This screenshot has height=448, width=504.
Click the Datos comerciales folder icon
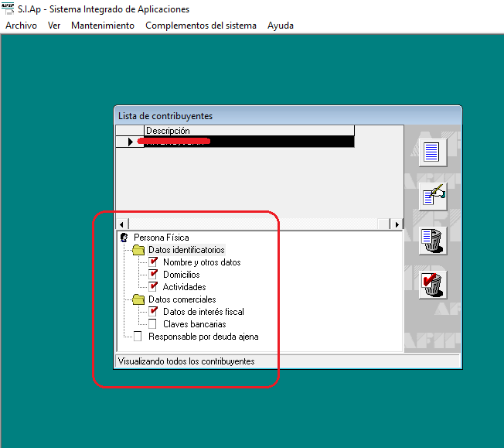point(138,299)
